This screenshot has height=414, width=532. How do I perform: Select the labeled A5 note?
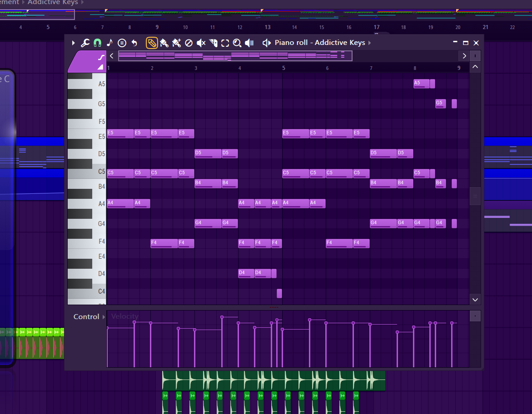422,84
